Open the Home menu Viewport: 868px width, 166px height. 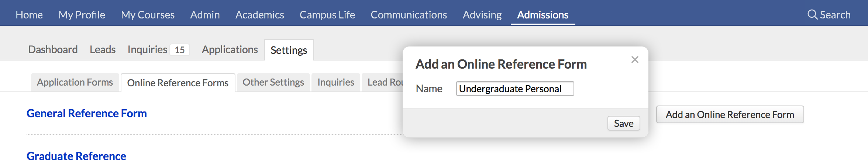point(29,15)
